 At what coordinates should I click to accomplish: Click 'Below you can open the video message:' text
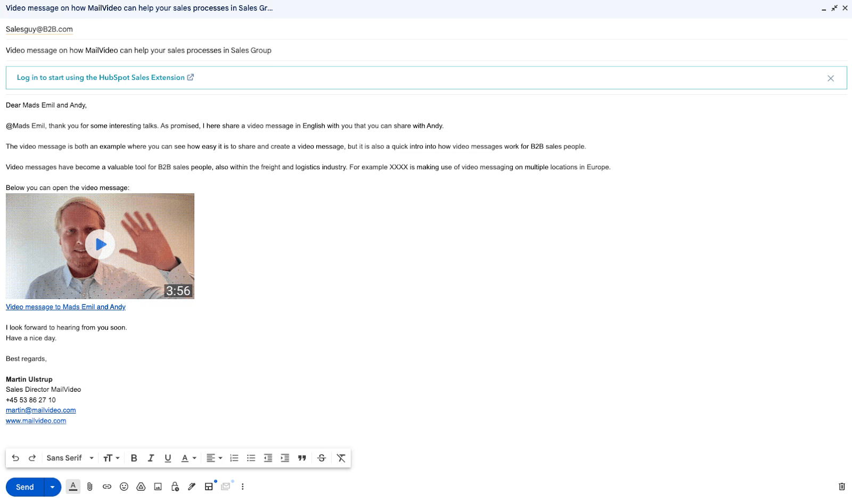pyautogui.click(x=68, y=188)
